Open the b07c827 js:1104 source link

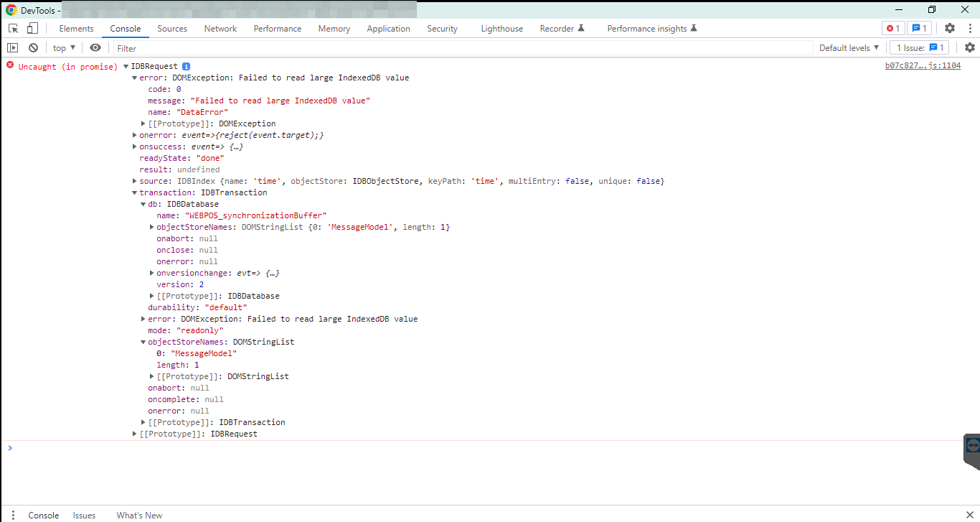923,66
